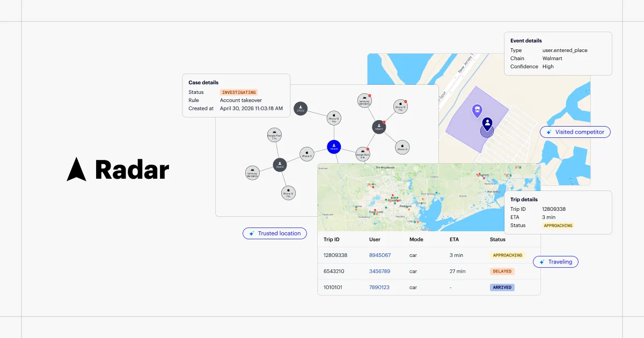Click the User column header
Viewport: 644px width, 338px height.
click(375, 239)
